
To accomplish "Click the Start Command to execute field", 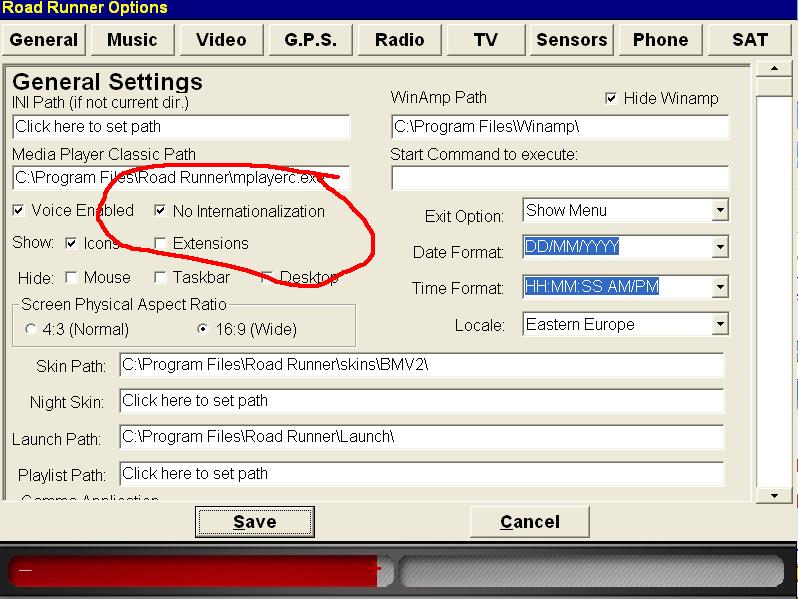I will pos(559,179).
